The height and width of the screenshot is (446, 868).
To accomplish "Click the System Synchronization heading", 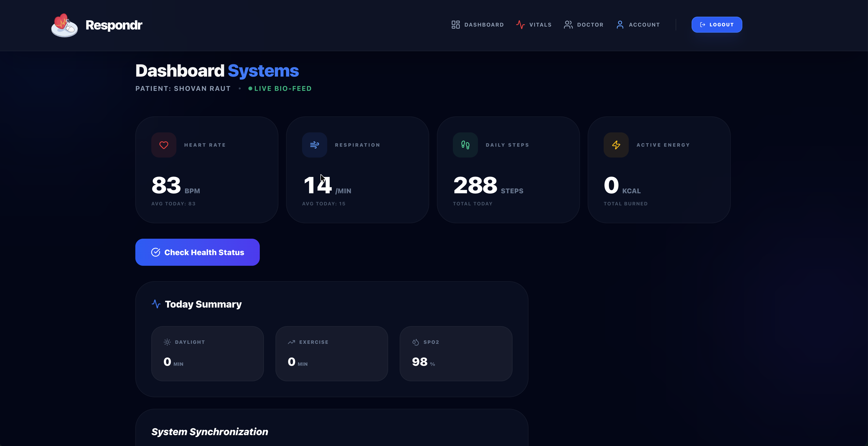I will [x=210, y=432].
